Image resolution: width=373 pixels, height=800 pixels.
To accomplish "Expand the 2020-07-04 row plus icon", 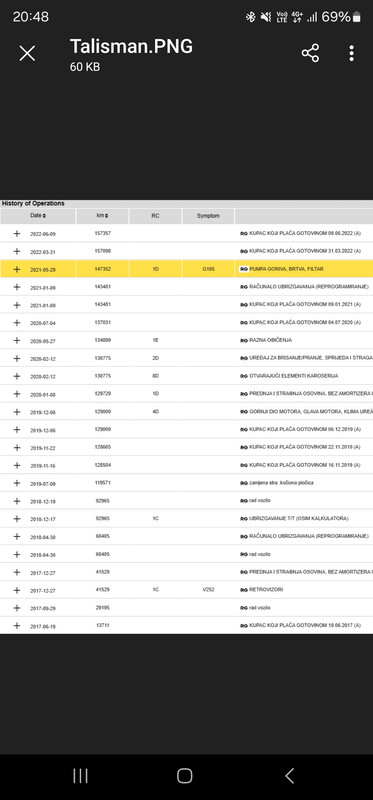I will tap(17, 322).
